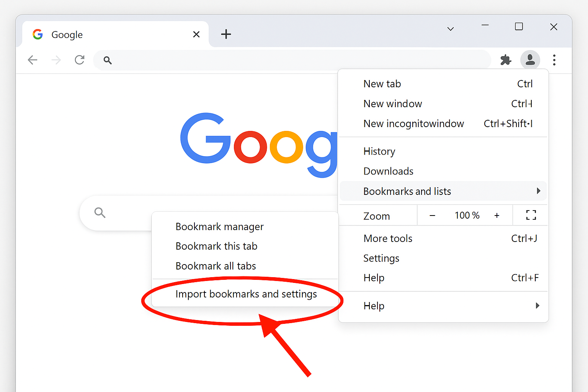This screenshot has width=588, height=392.
Task: Click inside the address bar
Action: [268, 60]
